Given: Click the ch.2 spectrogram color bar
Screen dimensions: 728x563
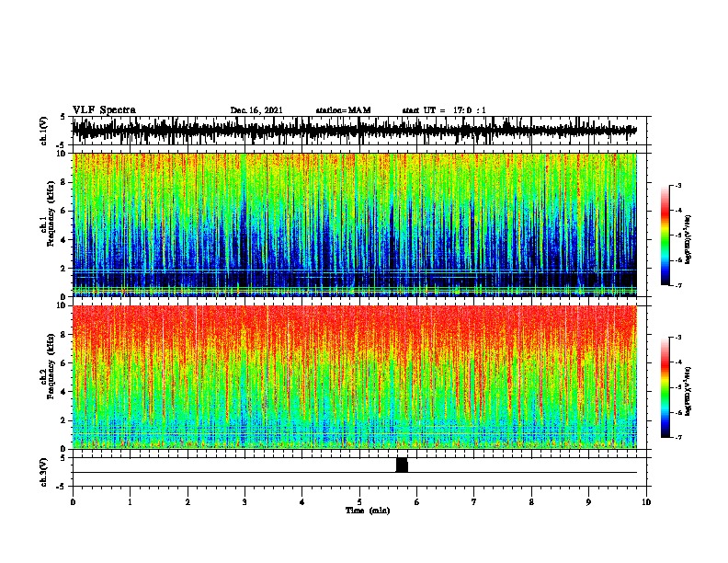Looking at the screenshot, I should pyautogui.click(x=665, y=387).
